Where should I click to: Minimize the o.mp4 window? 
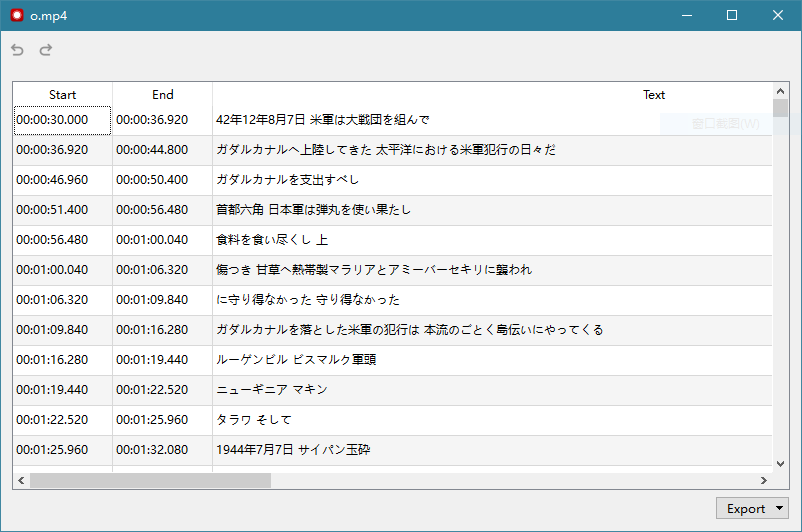click(686, 16)
